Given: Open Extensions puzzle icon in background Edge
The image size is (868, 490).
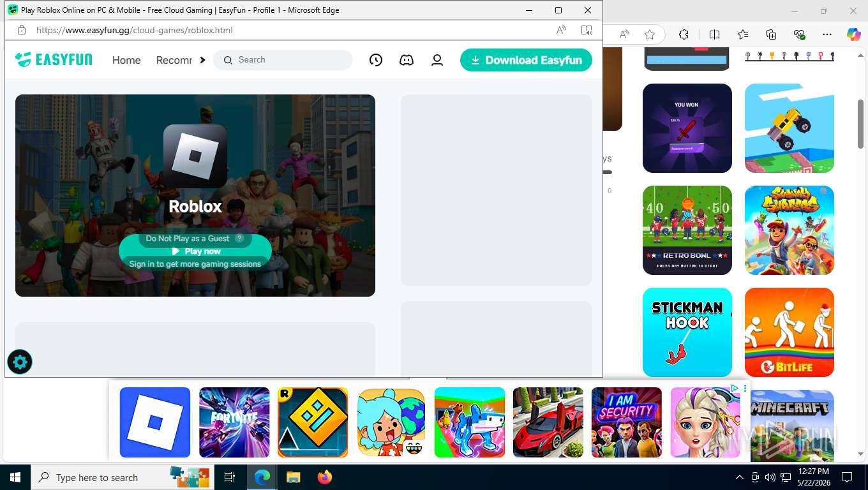Looking at the screenshot, I should (x=684, y=34).
